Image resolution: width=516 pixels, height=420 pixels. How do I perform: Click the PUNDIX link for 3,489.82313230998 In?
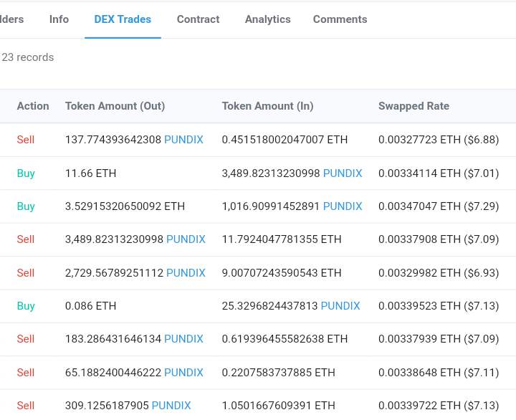[x=343, y=173]
